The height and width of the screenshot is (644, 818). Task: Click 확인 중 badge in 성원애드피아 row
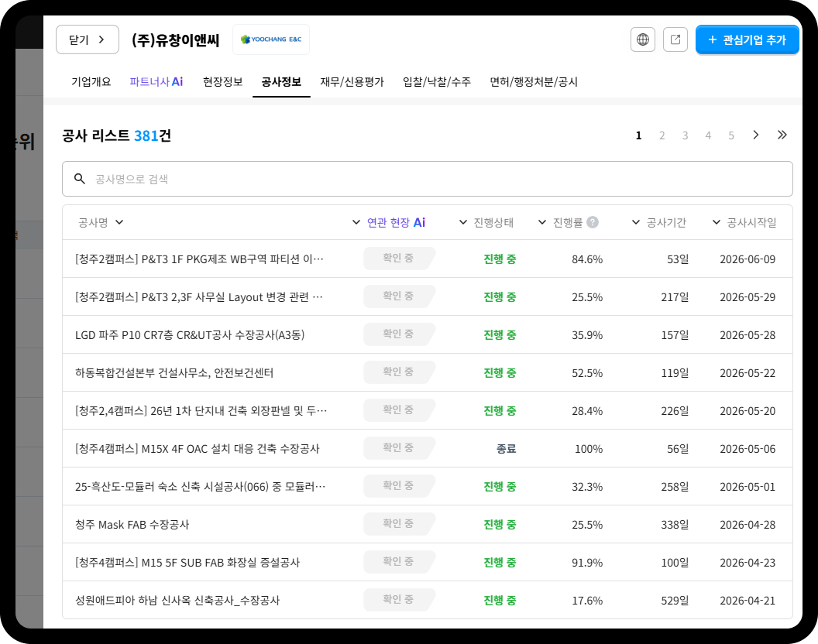click(399, 600)
